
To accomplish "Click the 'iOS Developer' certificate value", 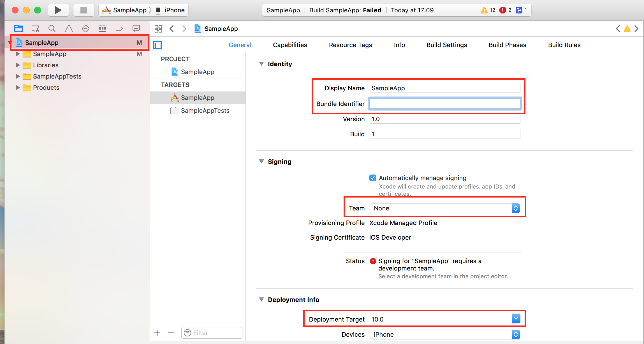I will point(390,237).
